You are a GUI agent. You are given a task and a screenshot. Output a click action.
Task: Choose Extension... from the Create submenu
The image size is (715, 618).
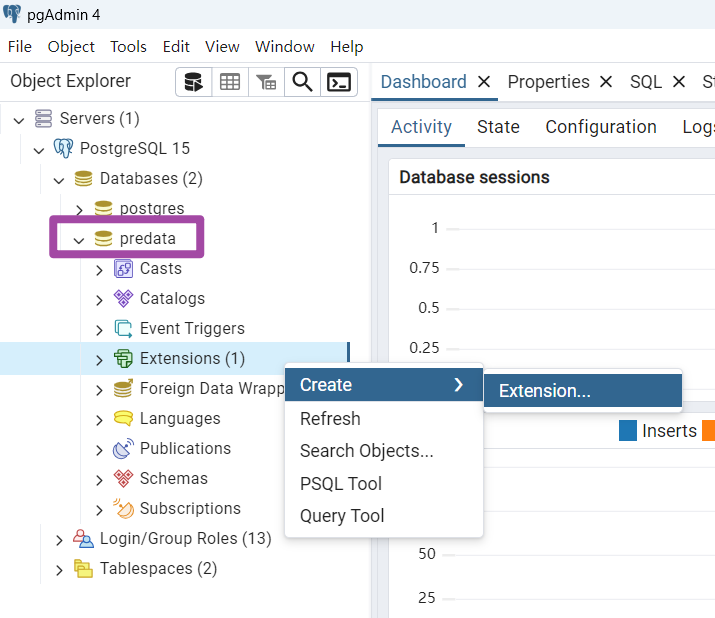click(x=583, y=391)
